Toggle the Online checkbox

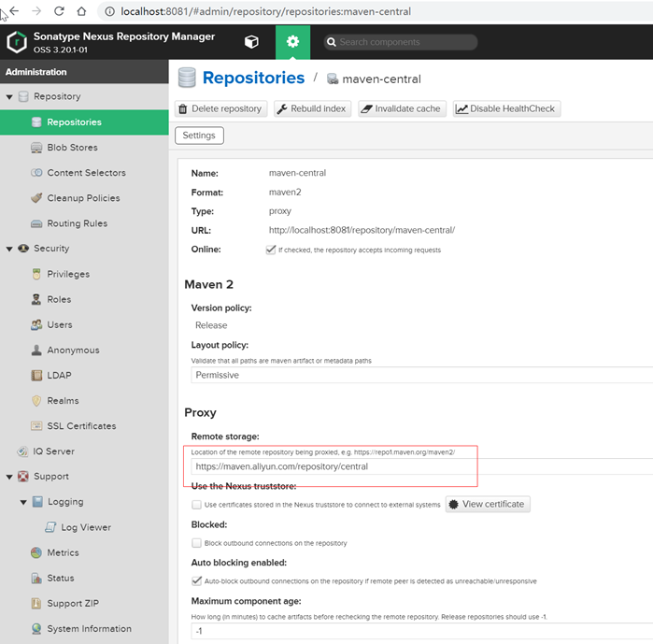271,250
